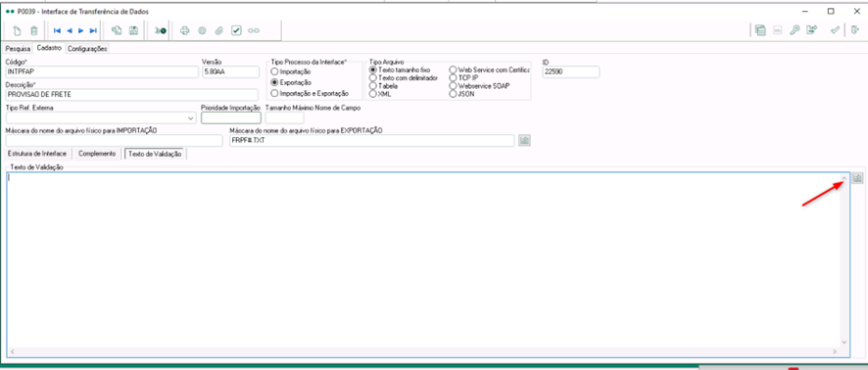The image size is (868, 370).
Task: Click the dark circle run icon
Action: pyautogui.click(x=161, y=31)
